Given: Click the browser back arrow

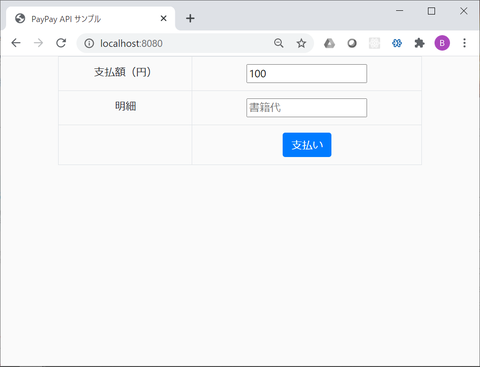Looking at the screenshot, I should (16, 43).
